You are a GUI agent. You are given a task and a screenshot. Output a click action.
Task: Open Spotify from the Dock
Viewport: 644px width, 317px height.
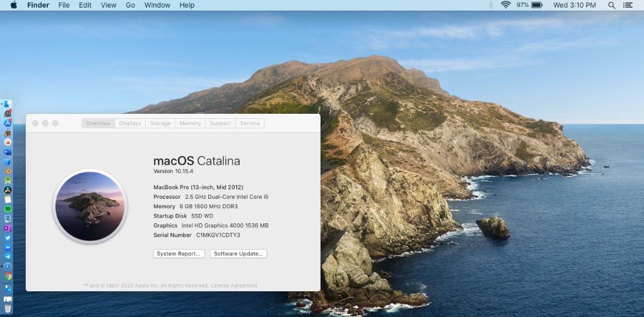[x=8, y=209]
